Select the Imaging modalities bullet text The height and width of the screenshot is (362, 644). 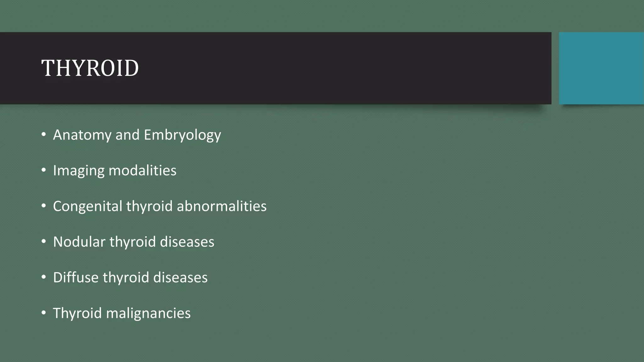click(x=114, y=171)
